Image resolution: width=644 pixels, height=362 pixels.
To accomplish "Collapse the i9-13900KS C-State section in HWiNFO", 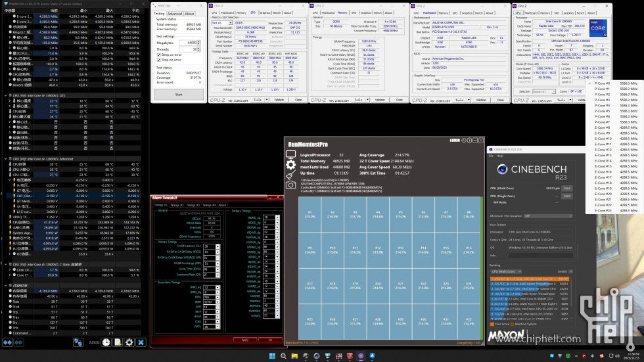I will pos(6,265).
